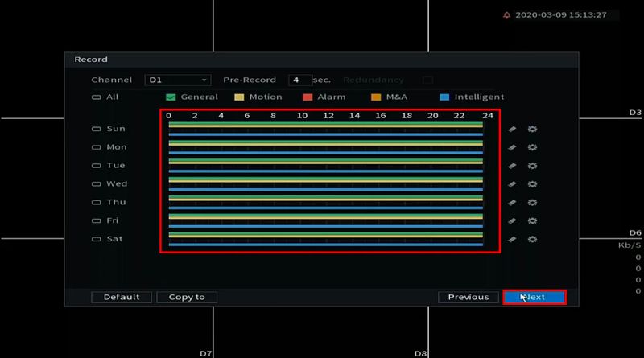Select the Alarm record type swatch
This screenshot has width=644, height=358.
click(308, 97)
